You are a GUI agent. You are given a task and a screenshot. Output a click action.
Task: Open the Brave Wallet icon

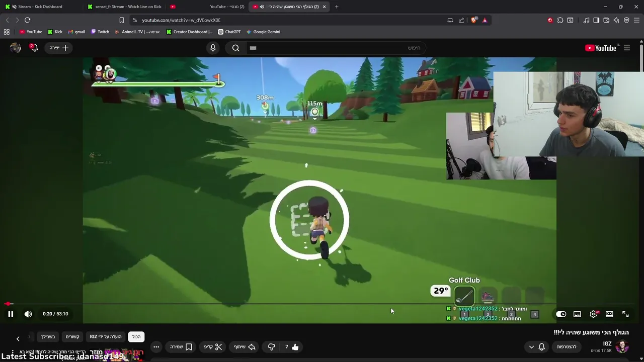[606, 20]
